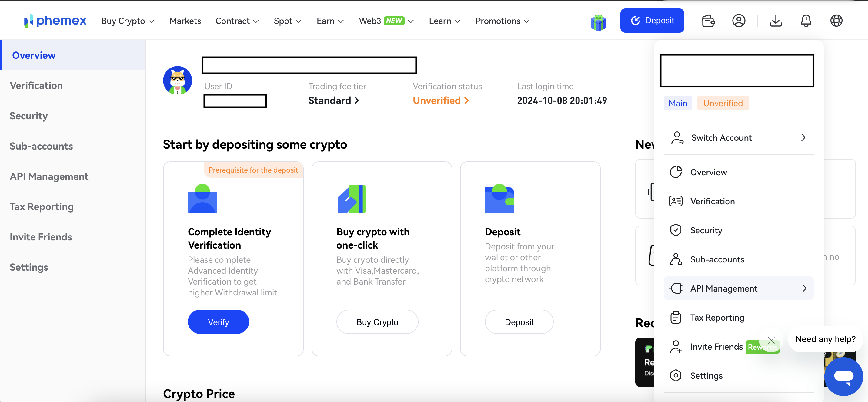This screenshot has height=402, width=868.
Task: Click the gift/promotions icon
Action: (598, 21)
